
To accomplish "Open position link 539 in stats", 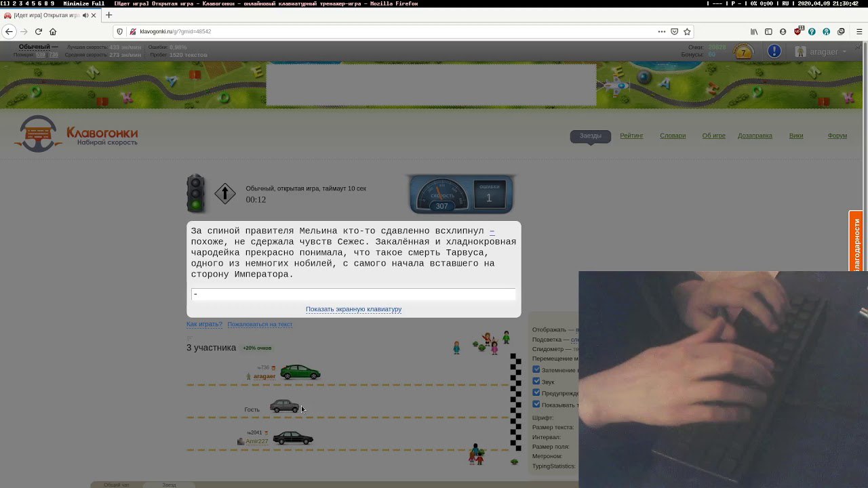I will pyautogui.click(x=41, y=55).
